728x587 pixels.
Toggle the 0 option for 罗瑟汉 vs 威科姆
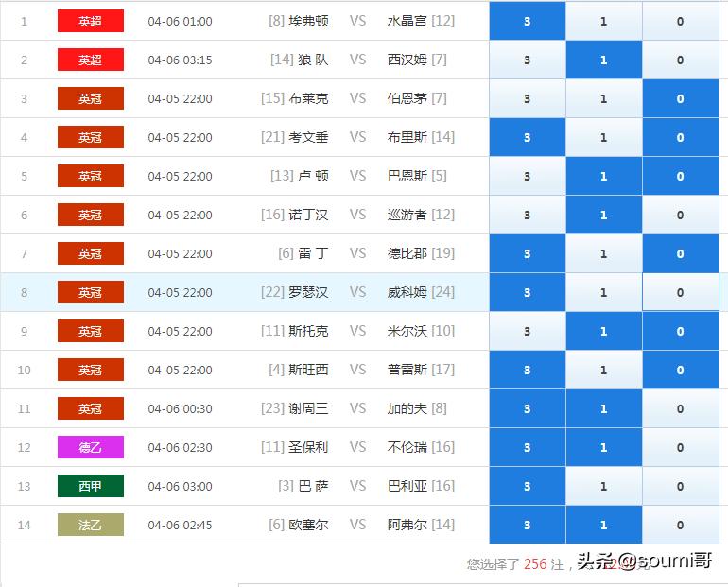tap(681, 292)
